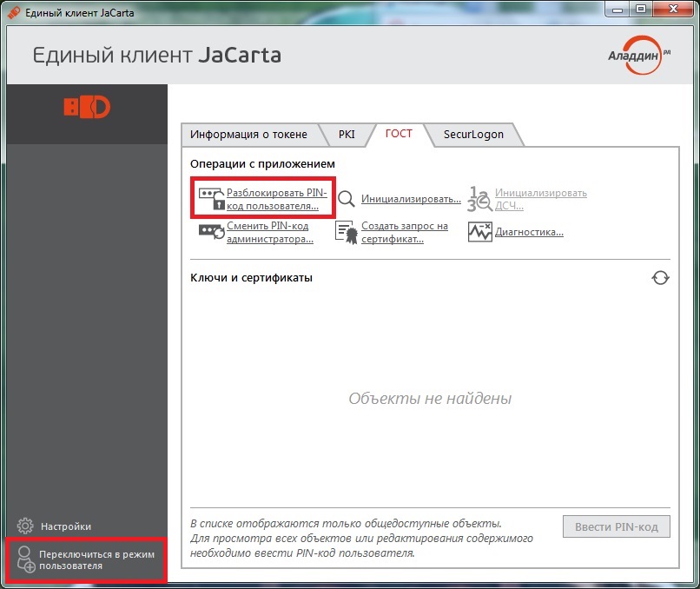
Task: Click Создать запрос на сертификат link
Action: [405, 232]
